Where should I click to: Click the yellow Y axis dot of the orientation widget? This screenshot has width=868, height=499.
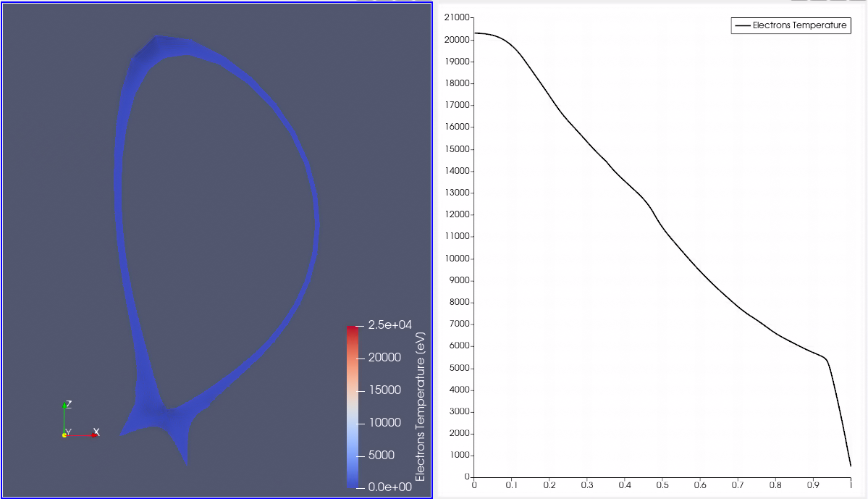tap(64, 435)
